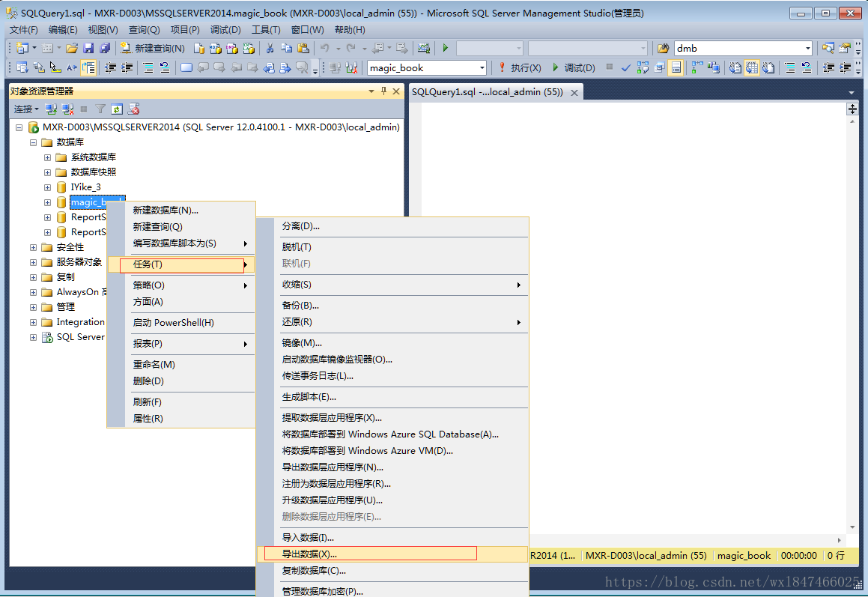This screenshot has height=597, width=868.
Task: Click the Analysis Services MDX Query icon
Action: (216, 48)
